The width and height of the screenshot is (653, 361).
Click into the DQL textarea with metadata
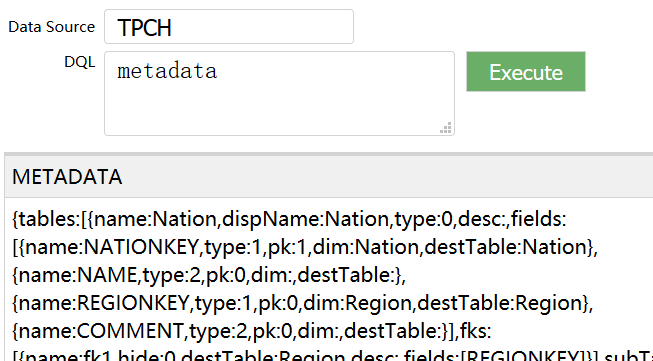pyautogui.click(x=279, y=93)
